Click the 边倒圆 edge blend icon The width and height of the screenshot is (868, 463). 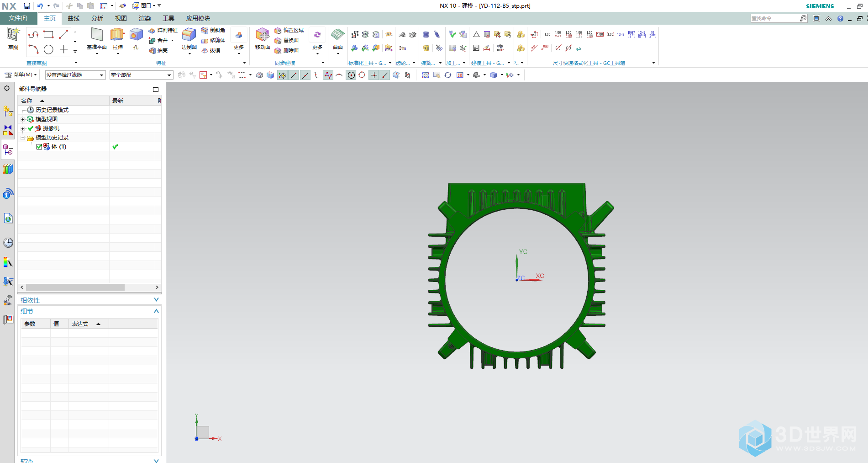click(x=189, y=35)
